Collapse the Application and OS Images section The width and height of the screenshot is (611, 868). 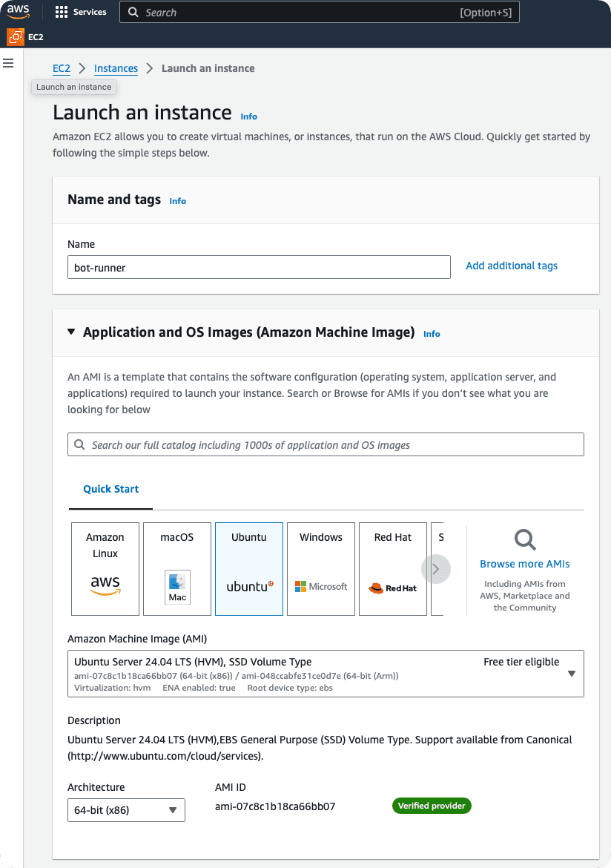coord(71,332)
